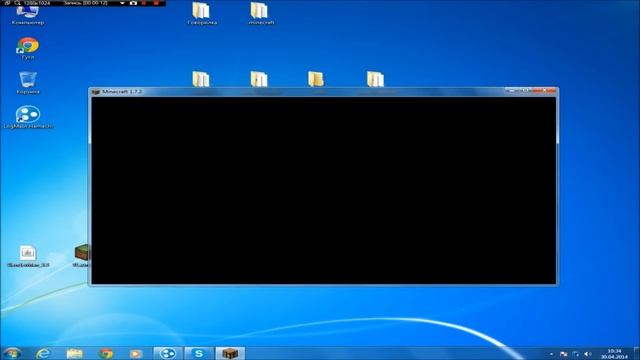
Task: Switch to the Minecraft taskbar button
Action: pyautogui.click(x=230, y=353)
